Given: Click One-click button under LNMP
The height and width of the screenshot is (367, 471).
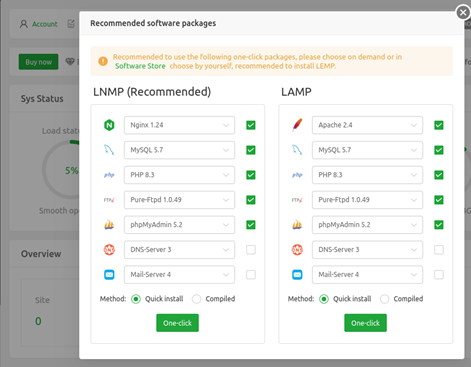Looking at the screenshot, I should point(177,323).
